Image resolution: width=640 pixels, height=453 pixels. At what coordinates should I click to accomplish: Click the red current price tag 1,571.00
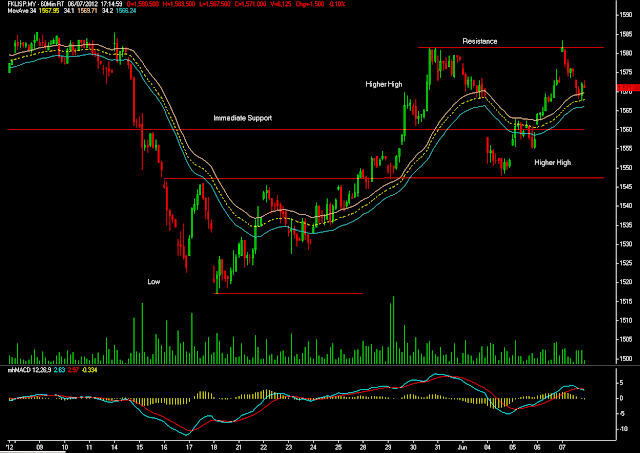tap(628, 88)
